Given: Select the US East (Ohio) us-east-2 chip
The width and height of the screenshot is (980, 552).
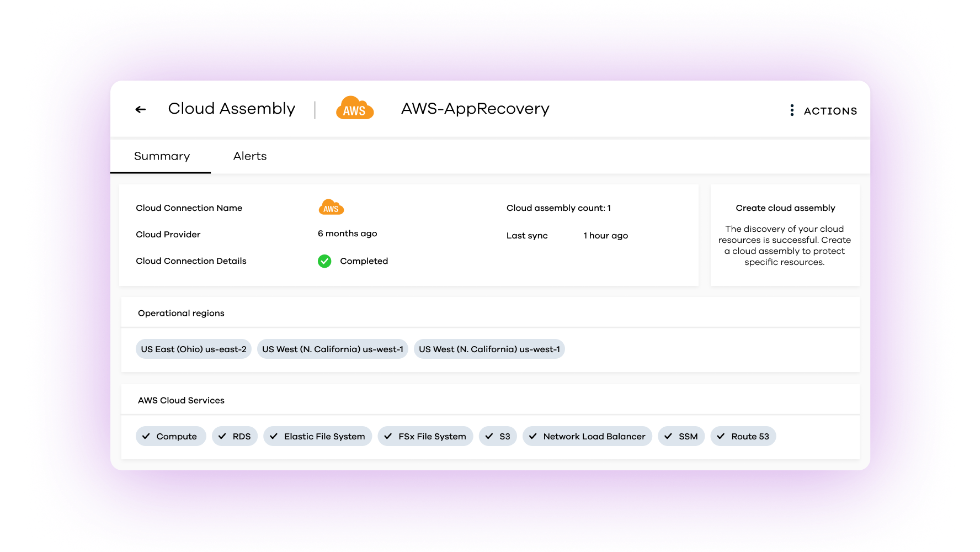Looking at the screenshot, I should tap(194, 349).
